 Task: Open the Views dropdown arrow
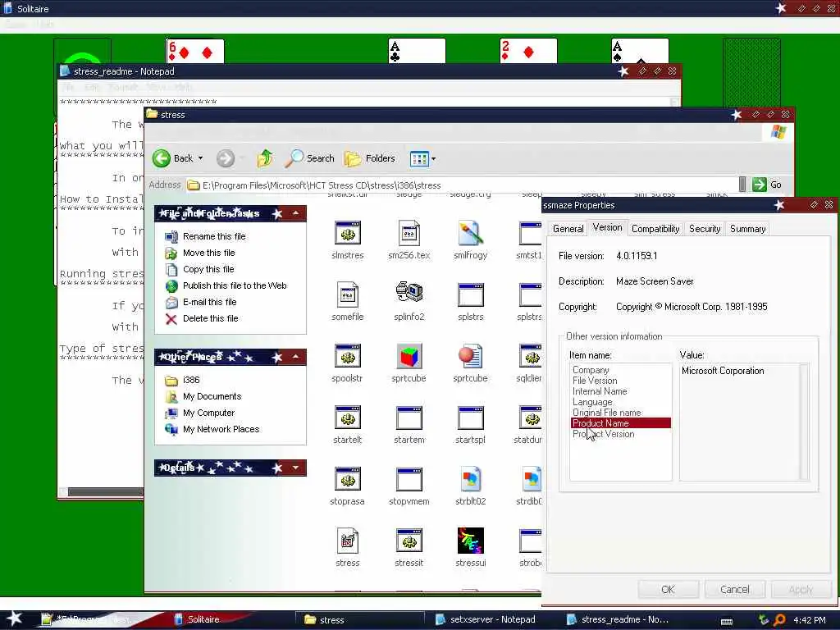[x=433, y=158]
